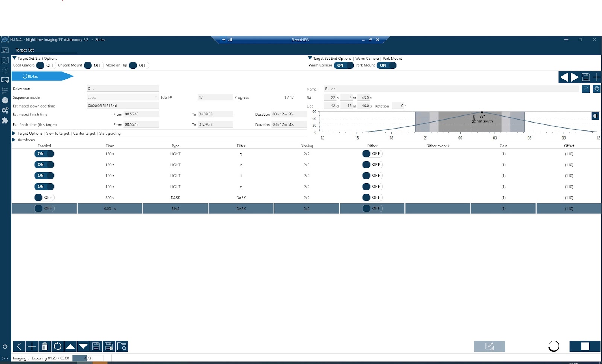Open the Options gears icon in sidebar
The image size is (602, 364).
[x=5, y=111]
